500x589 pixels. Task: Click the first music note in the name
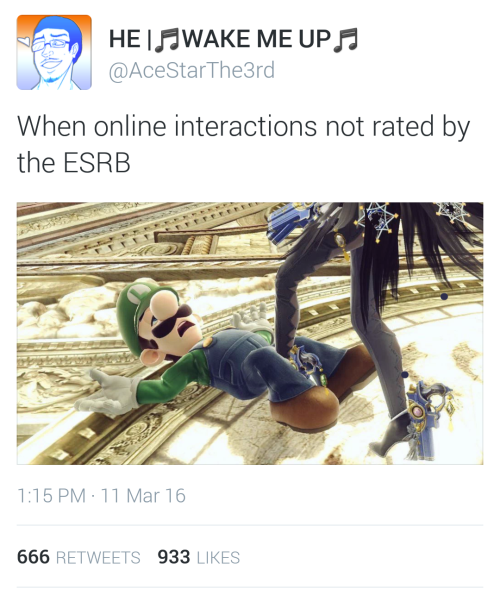click(x=169, y=40)
